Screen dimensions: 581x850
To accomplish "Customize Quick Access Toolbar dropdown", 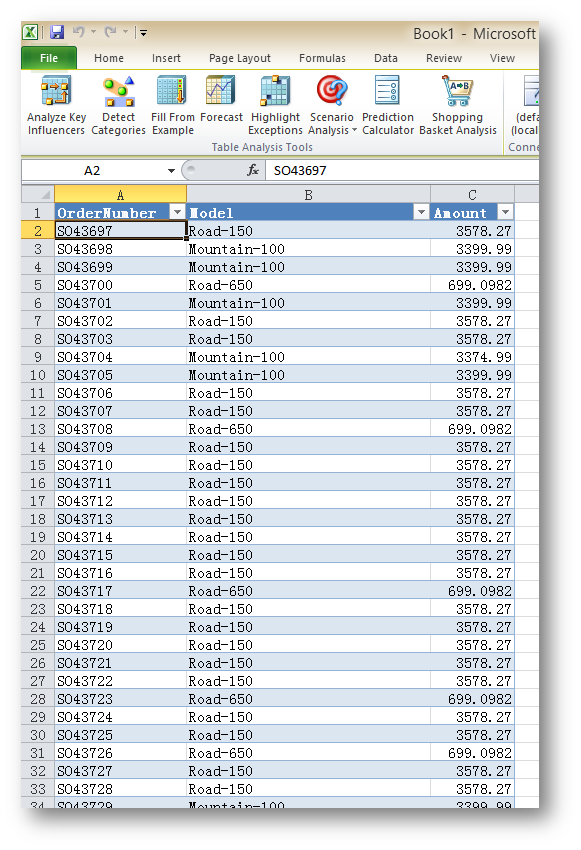I will click(x=144, y=33).
